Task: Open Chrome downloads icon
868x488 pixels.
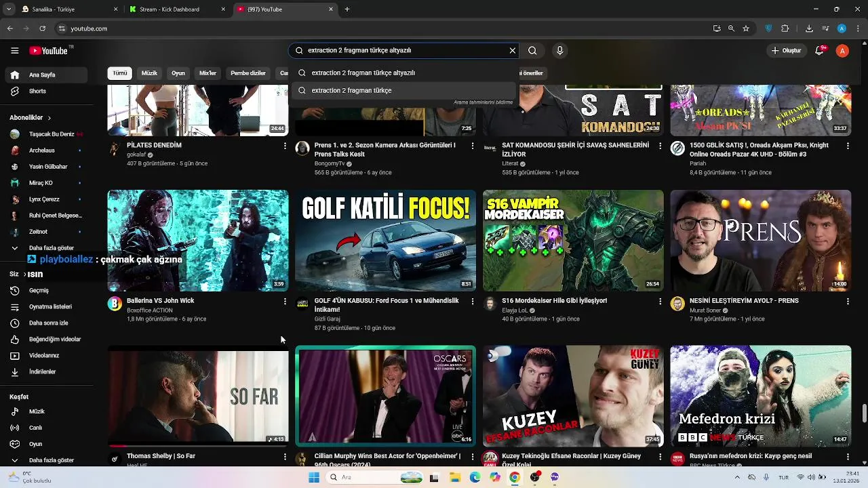Action: 809,28
